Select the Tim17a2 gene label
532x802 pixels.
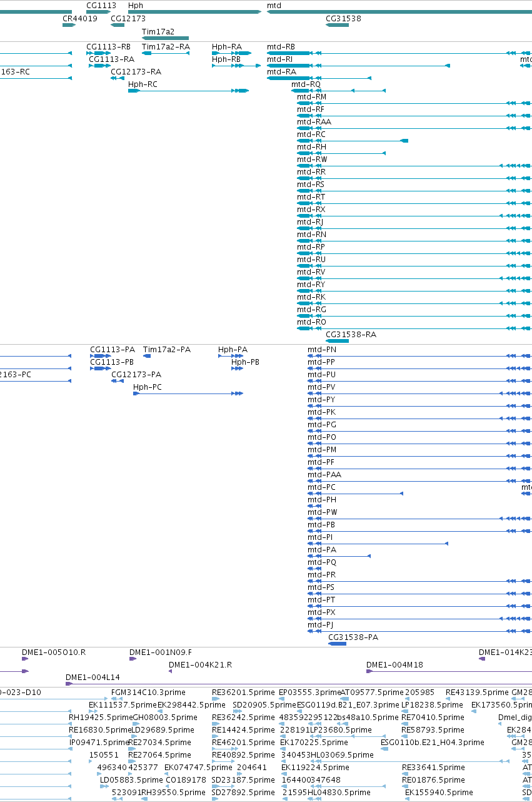tap(158, 31)
